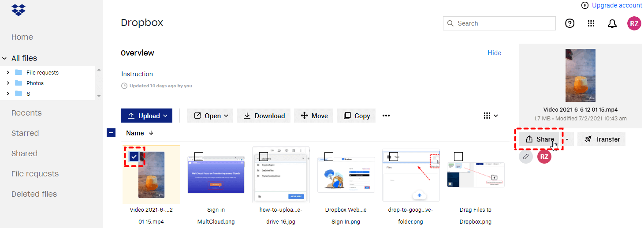
Task: Click the Instruction overview text
Action: (x=137, y=74)
